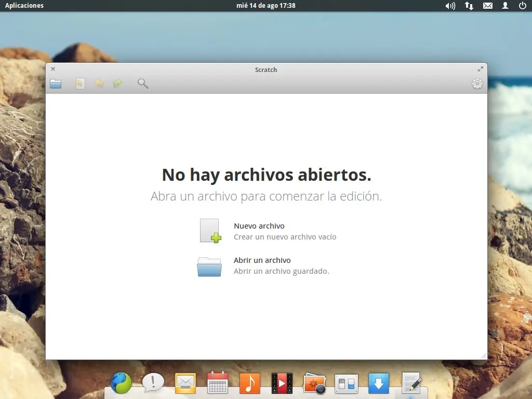The image size is (532, 399).
Task: Click the 'Crear un nuevo archivo vacío' text
Action: [x=285, y=237]
